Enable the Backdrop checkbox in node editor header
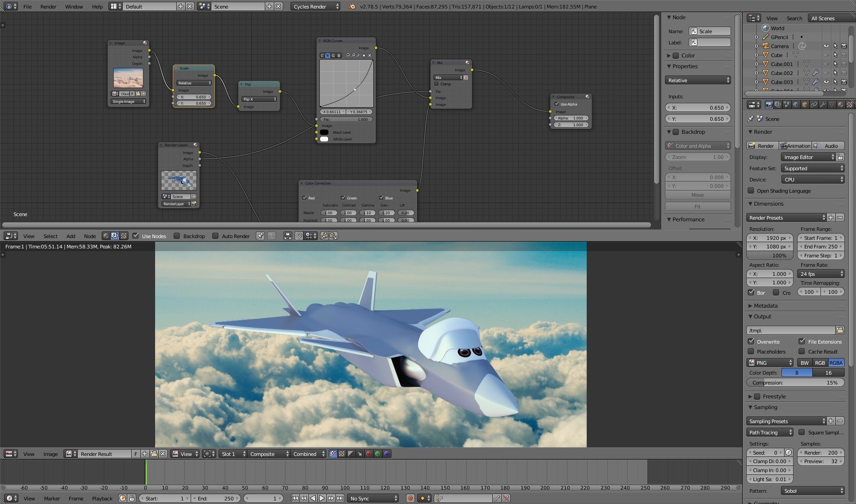The width and height of the screenshot is (856, 504). pyautogui.click(x=177, y=236)
